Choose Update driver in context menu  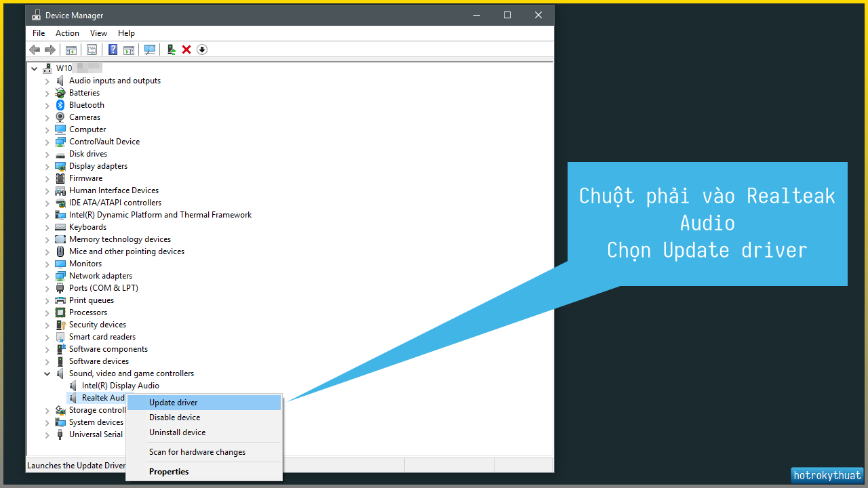point(204,403)
